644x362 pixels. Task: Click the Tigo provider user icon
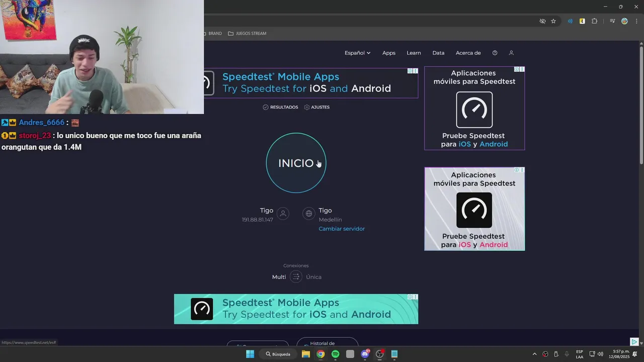pos(283,214)
